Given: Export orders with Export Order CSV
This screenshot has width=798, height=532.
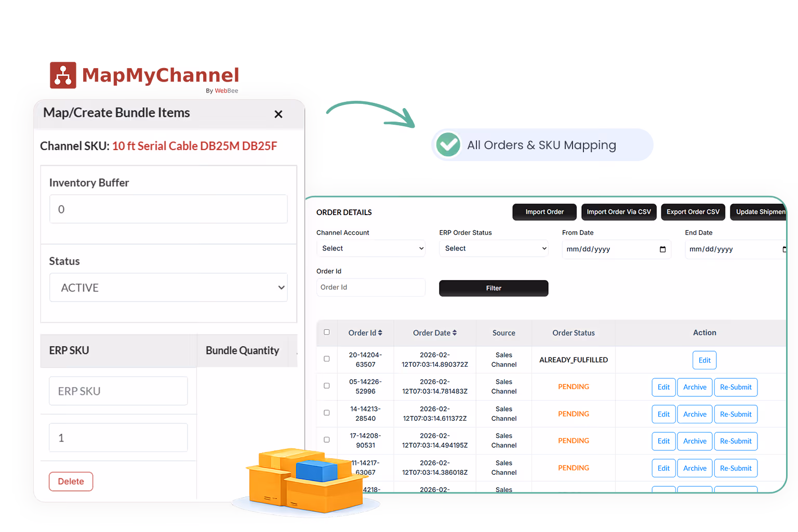Looking at the screenshot, I should (x=693, y=212).
